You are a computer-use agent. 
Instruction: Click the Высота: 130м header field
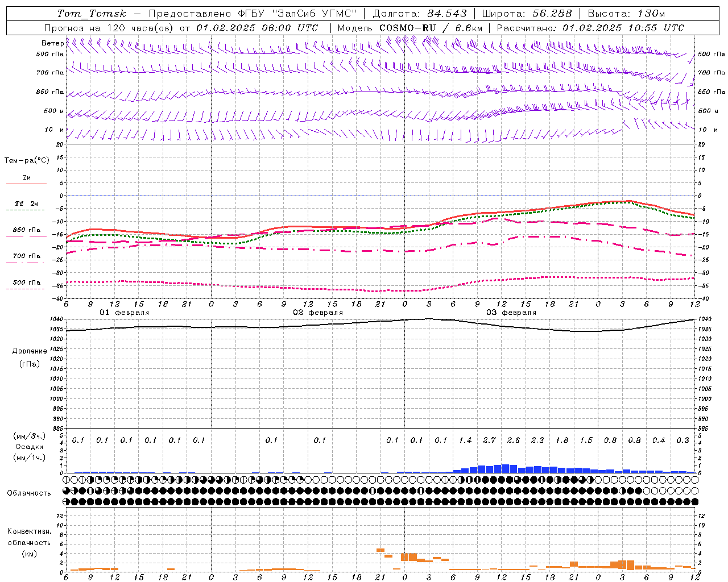coord(626,14)
